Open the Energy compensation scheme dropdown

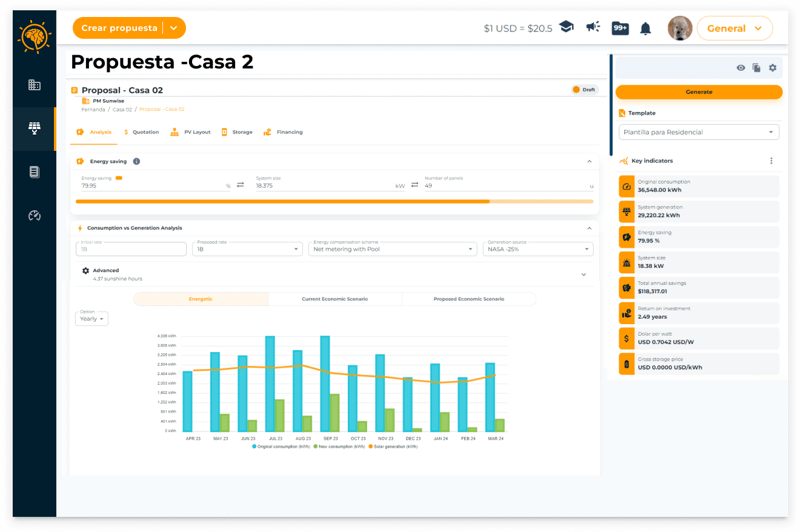[x=393, y=249]
